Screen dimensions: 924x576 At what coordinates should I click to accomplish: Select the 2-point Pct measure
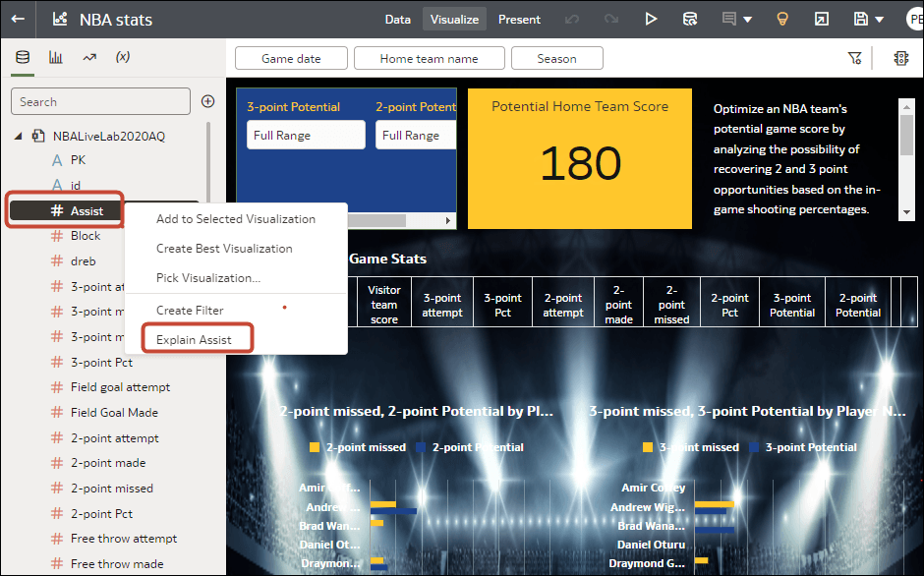[x=101, y=513]
